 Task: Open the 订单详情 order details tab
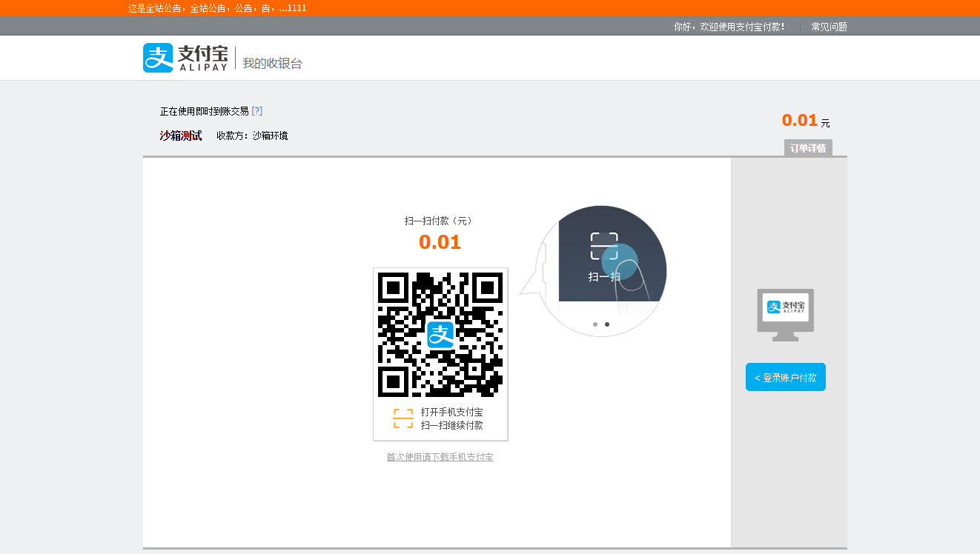(808, 148)
